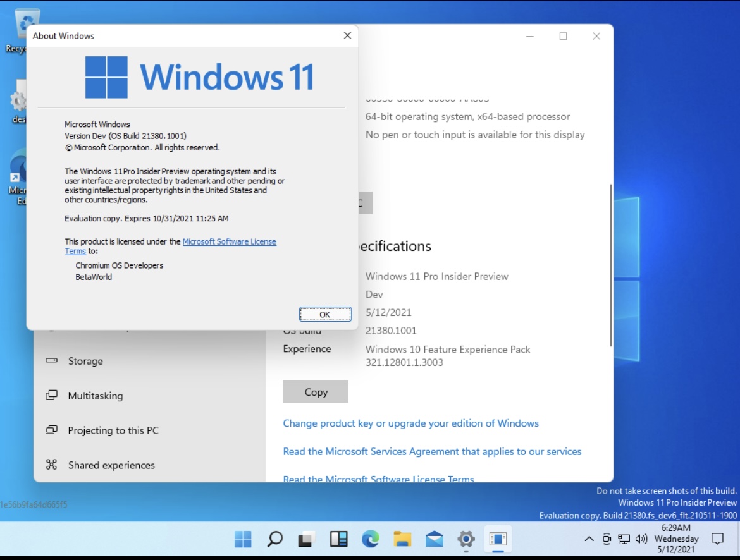This screenshot has height=560, width=740.
Task: Open Mail app from taskbar
Action: (434, 539)
